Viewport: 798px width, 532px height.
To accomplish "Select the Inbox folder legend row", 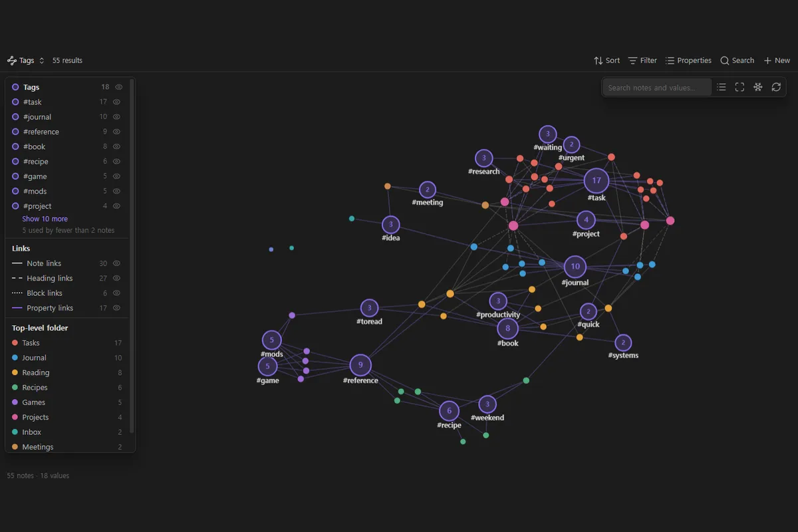I will click(67, 432).
